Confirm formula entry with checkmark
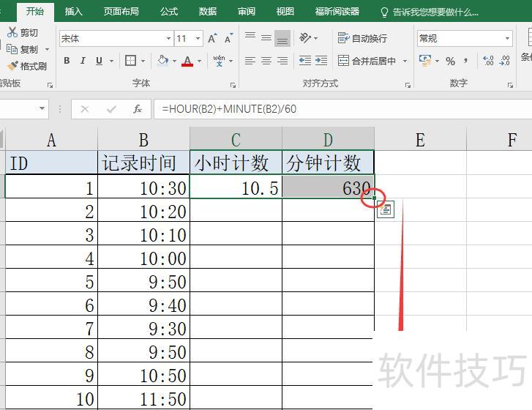 (x=111, y=109)
